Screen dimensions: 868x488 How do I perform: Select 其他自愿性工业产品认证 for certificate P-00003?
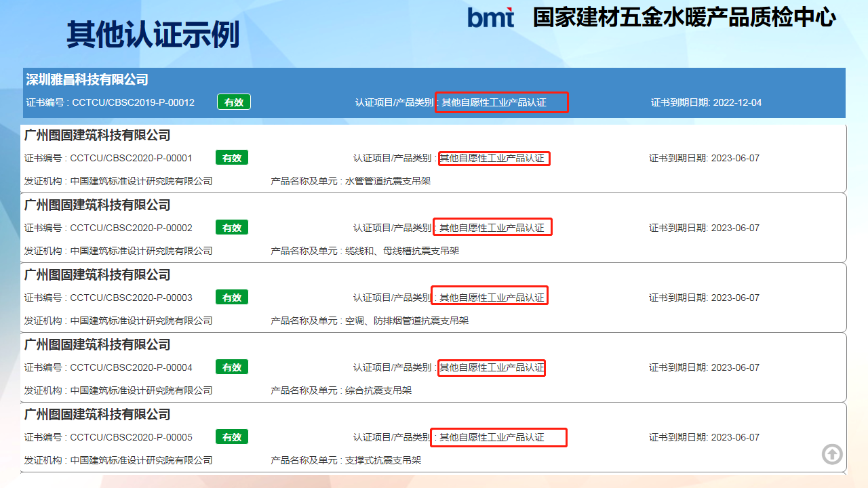tap(492, 298)
